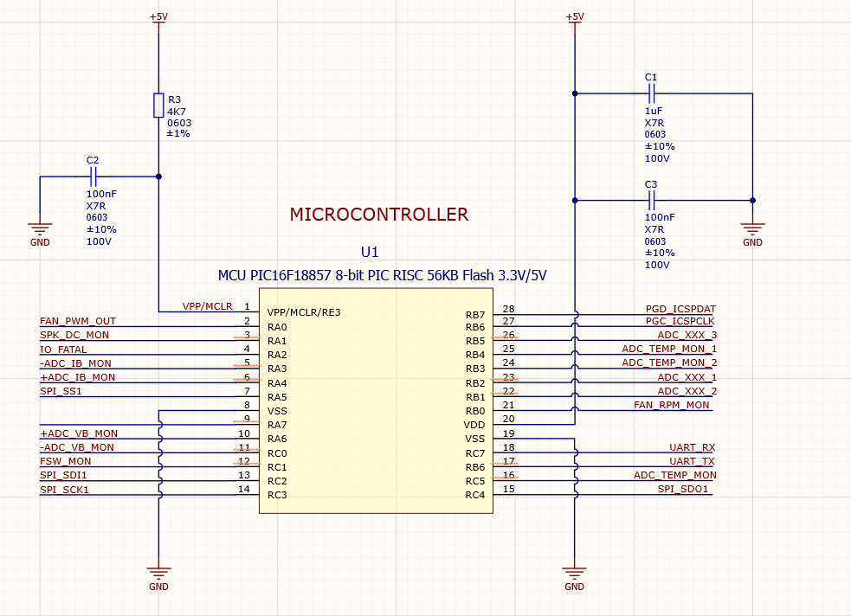Select the SPI_SS1 net label
The height and width of the screenshot is (616, 851).
[61, 391]
